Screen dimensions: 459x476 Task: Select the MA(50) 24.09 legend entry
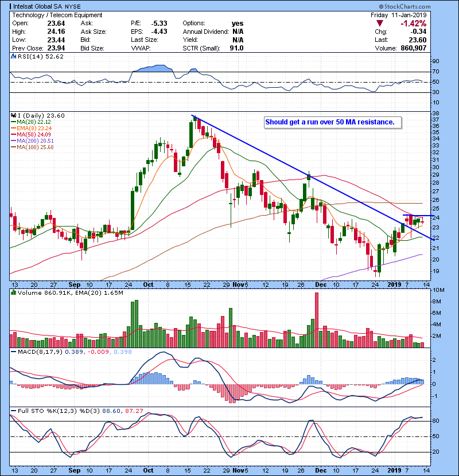[x=31, y=135]
